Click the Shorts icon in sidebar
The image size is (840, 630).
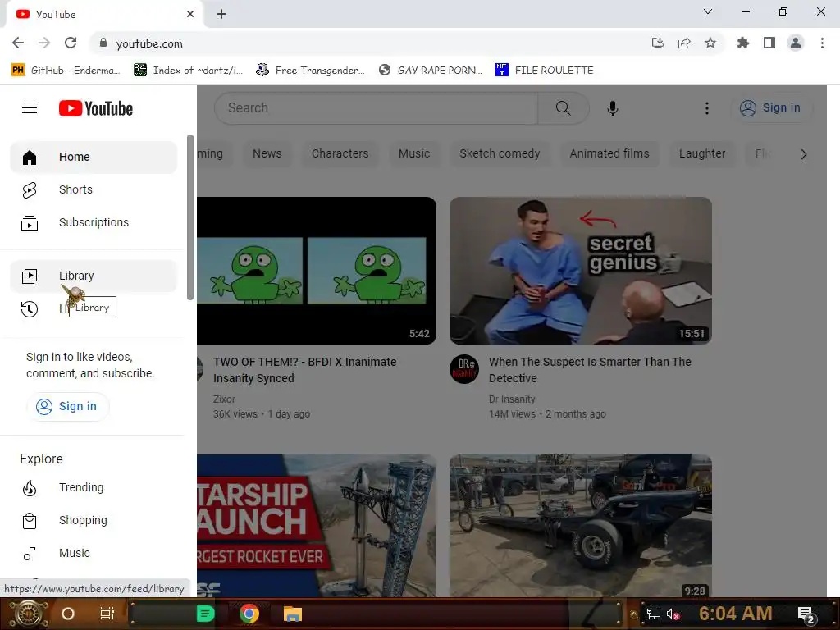point(30,190)
